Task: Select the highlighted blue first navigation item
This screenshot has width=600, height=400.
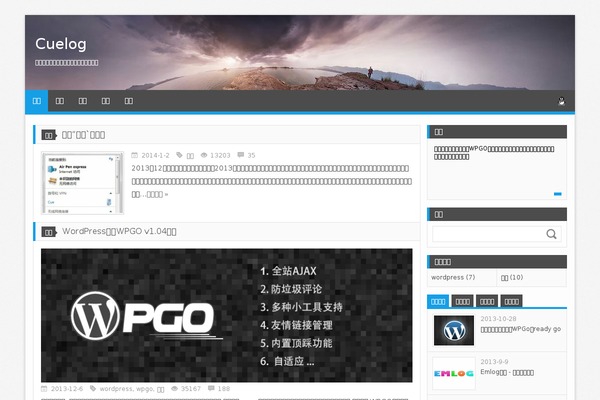Action: pyautogui.click(x=37, y=101)
